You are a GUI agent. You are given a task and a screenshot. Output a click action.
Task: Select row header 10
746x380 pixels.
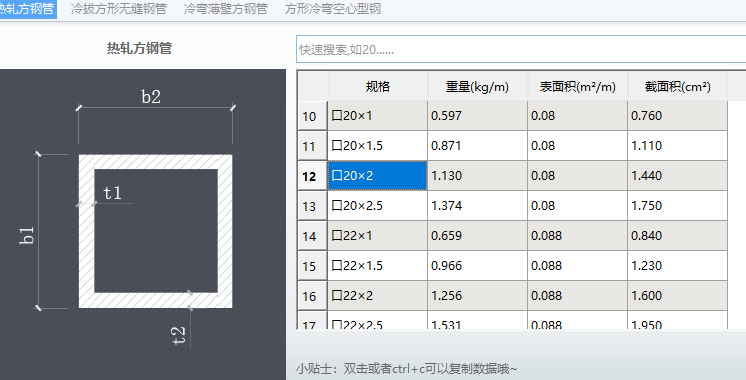pyautogui.click(x=312, y=116)
